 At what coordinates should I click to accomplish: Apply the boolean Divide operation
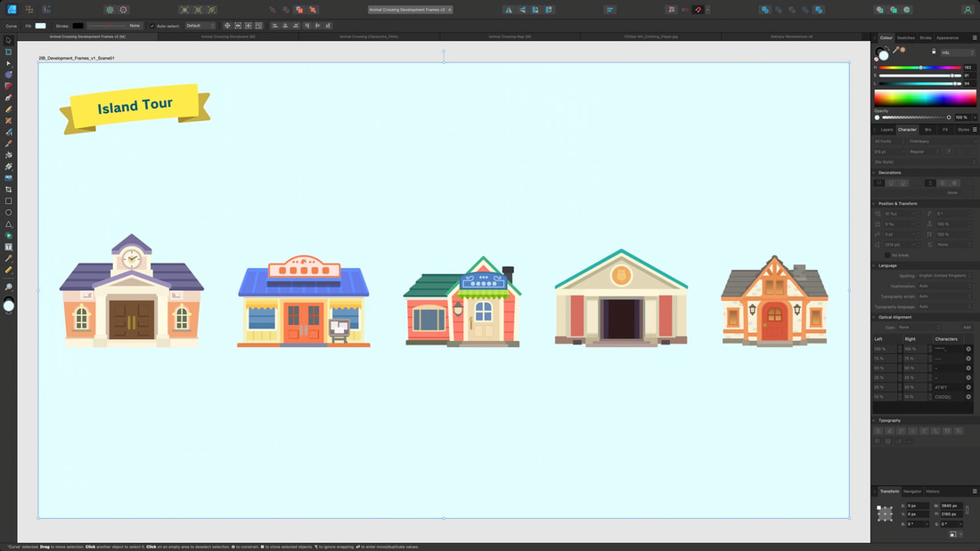(818, 10)
